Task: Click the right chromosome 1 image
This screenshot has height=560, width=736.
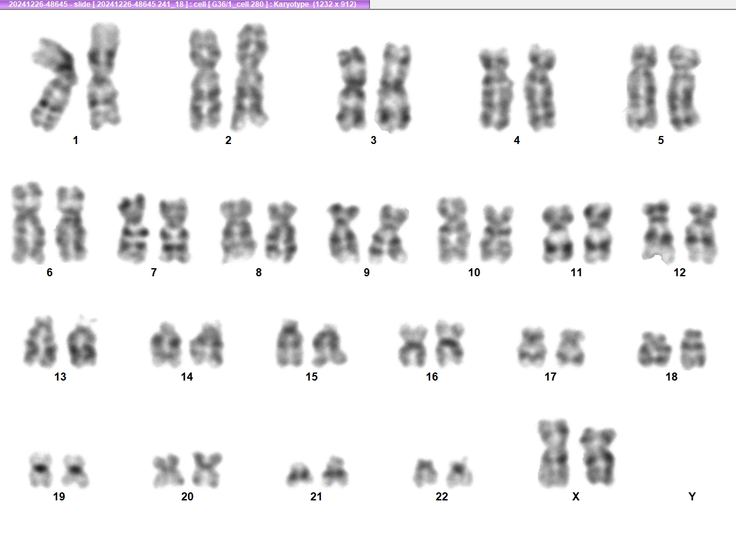Action: pyautogui.click(x=104, y=76)
